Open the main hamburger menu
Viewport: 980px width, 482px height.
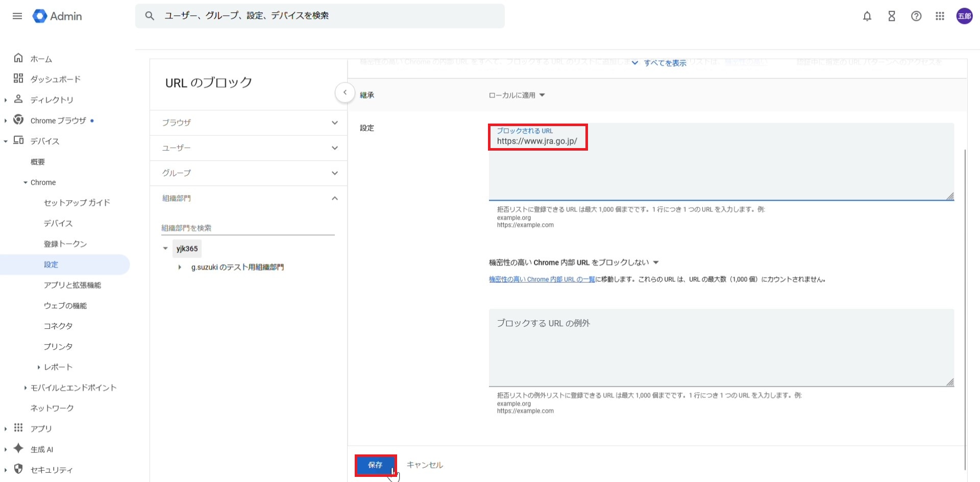tap(17, 16)
